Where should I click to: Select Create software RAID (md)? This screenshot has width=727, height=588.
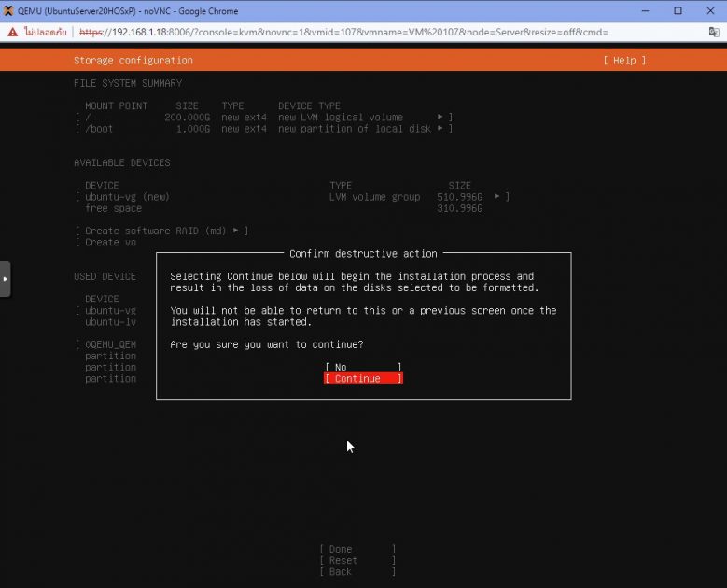161,231
